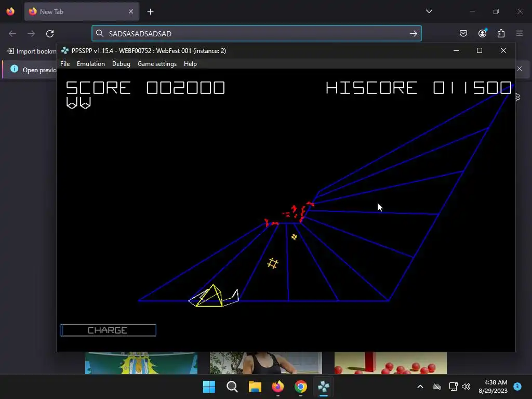Click the Firefox forward arrow
Viewport: 532px width, 399px height.
tap(31, 34)
